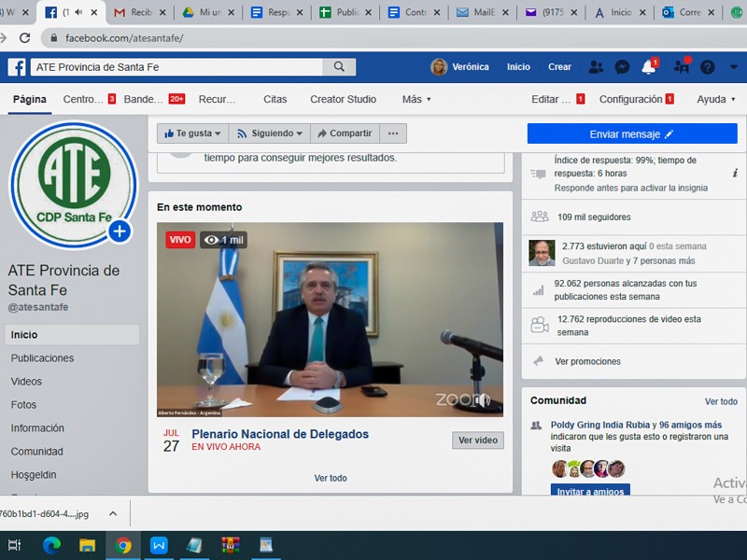Open the Editar ... page tab
This screenshot has width=747, height=560.
point(557,99)
